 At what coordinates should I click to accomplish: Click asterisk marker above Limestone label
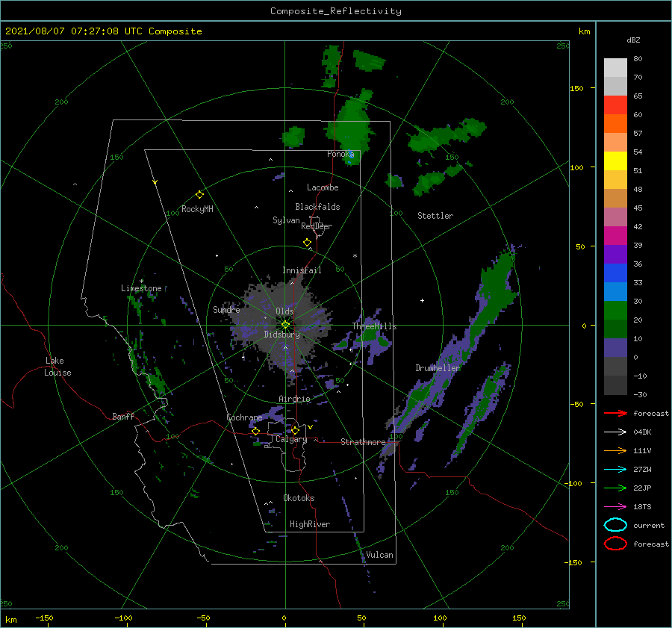tap(141, 282)
